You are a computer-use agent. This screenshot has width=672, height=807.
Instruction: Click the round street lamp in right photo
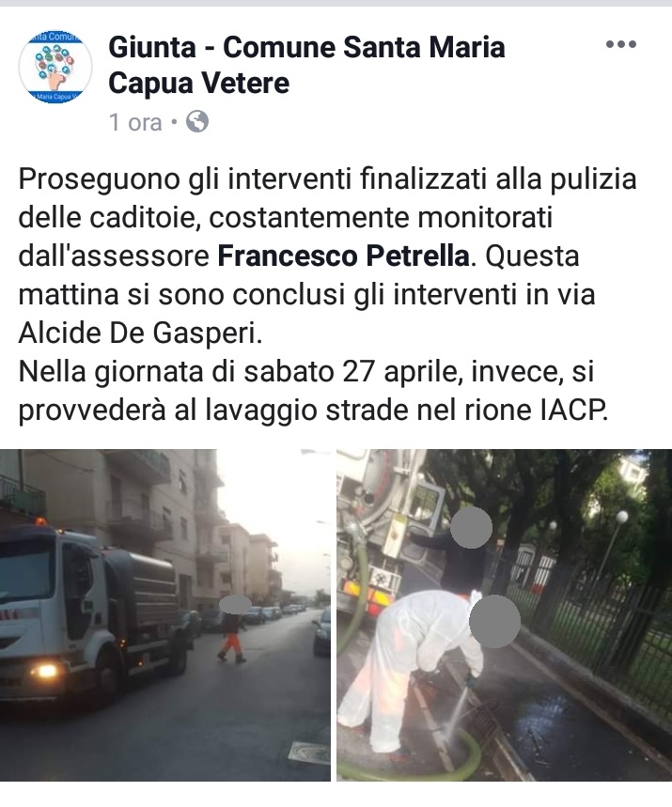tap(622, 516)
